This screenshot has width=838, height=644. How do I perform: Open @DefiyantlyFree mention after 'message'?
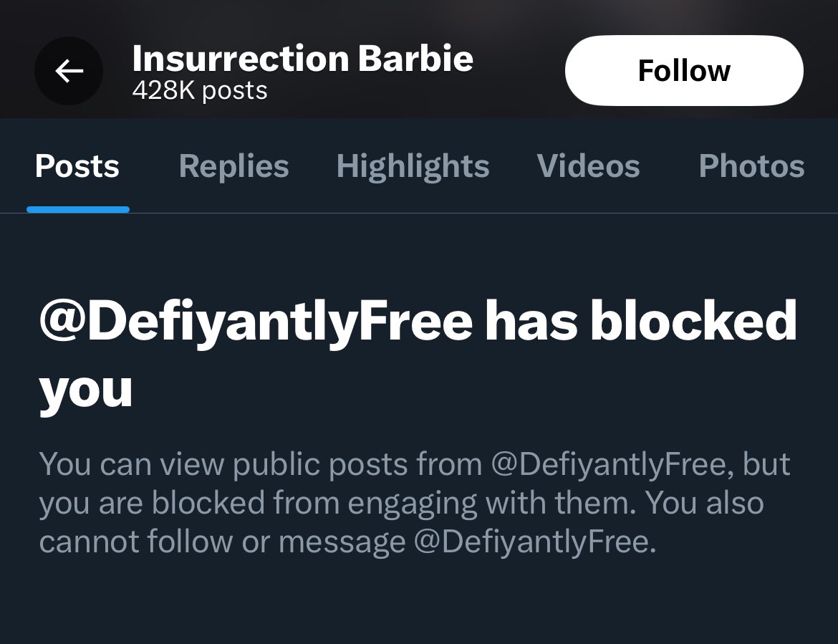click(534, 542)
